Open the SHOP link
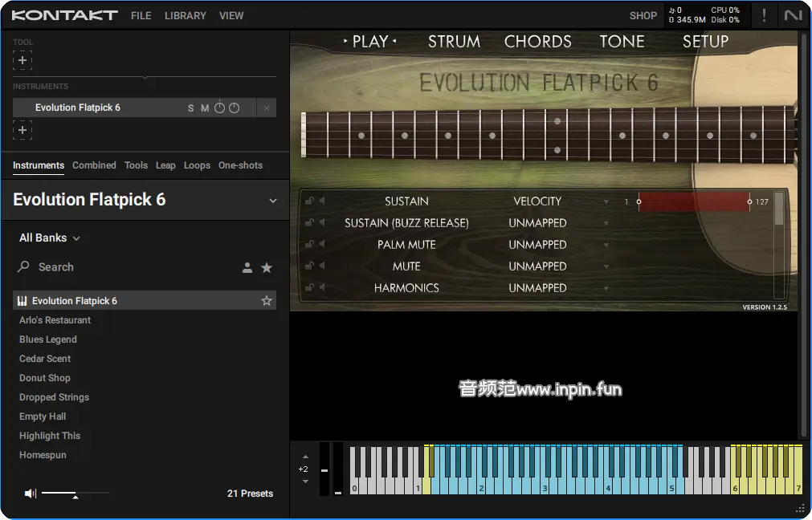Viewport: 812px width, 520px height. 643,15
